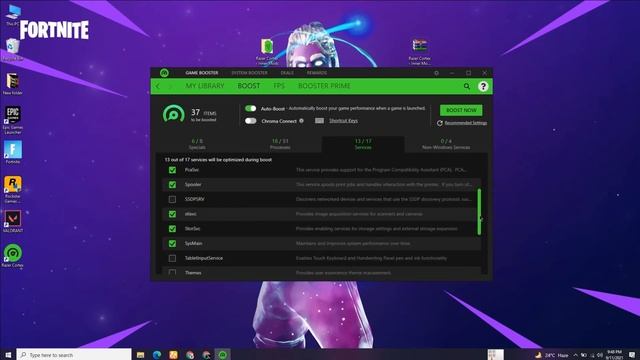Open Razer Cortex taskbar icon

[x=223, y=355]
